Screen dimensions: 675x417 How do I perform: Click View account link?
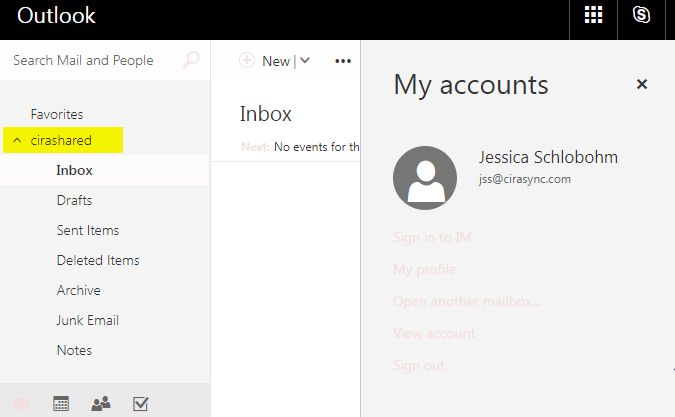point(434,333)
